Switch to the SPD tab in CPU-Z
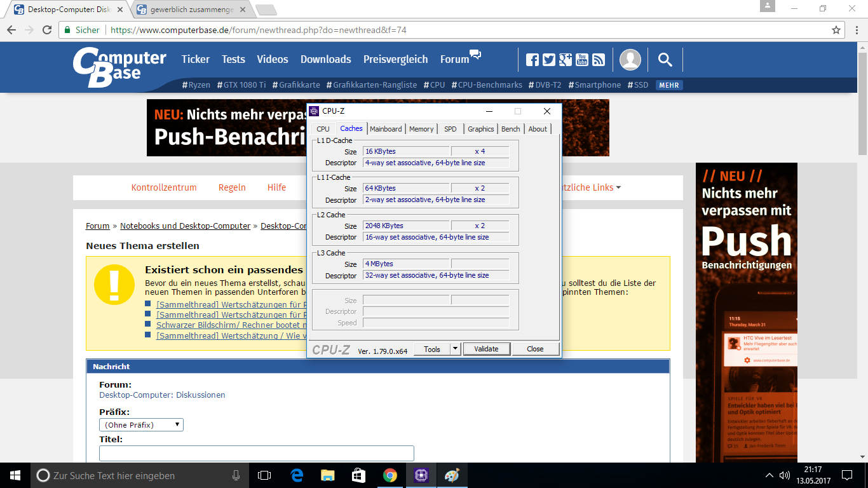This screenshot has width=868, height=488. point(451,129)
